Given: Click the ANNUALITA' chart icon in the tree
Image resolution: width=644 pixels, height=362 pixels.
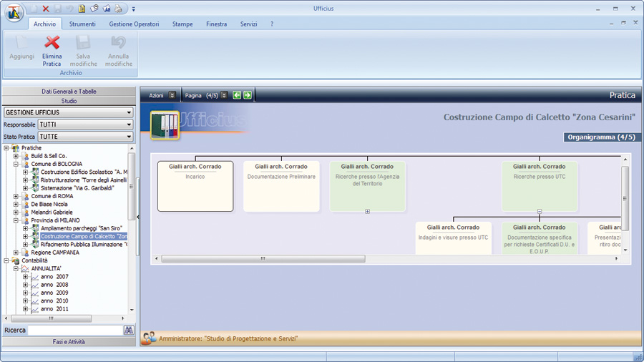Looking at the screenshot, I should [x=25, y=268].
